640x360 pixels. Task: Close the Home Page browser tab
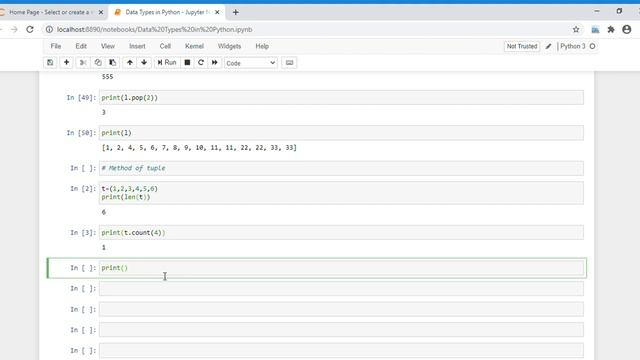point(101,12)
